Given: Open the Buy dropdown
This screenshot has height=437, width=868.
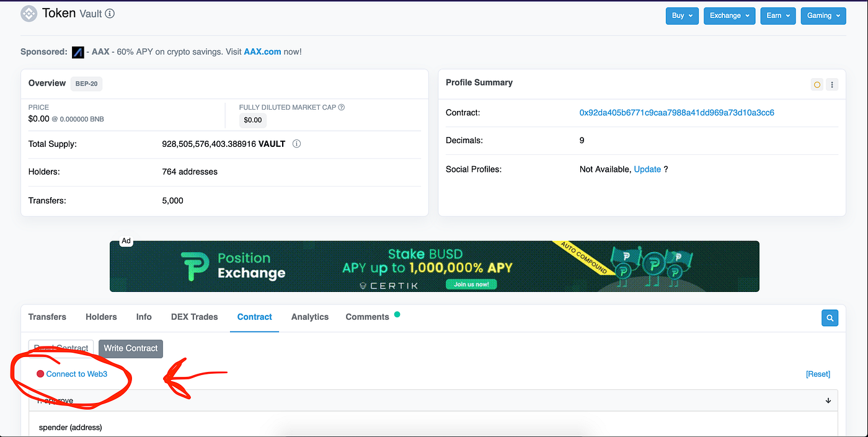Looking at the screenshot, I should click(x=682, y=15).
